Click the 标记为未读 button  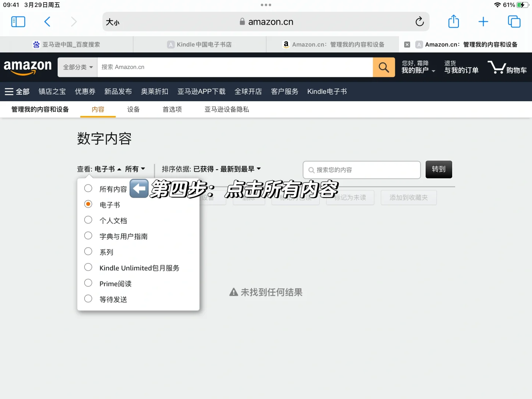(350, 198)
